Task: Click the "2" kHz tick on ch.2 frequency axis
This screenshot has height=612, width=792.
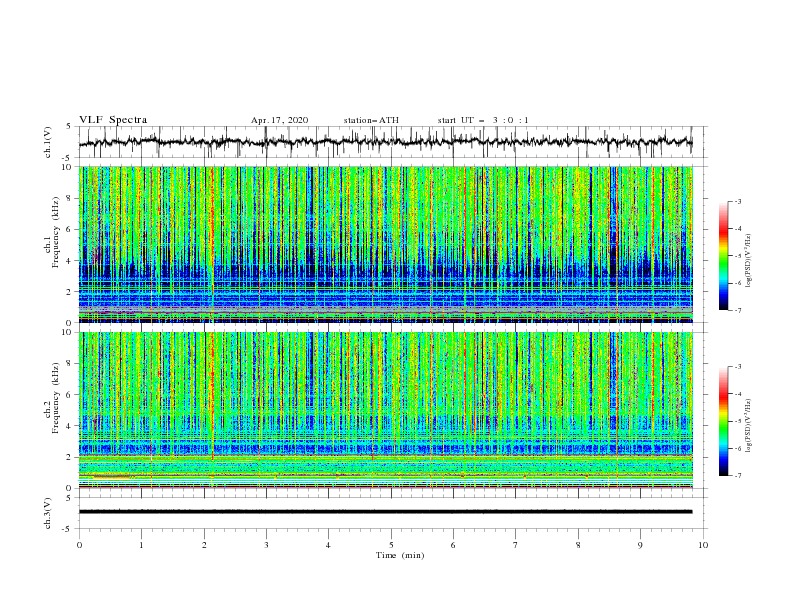Action: click(x=70, y=457)
